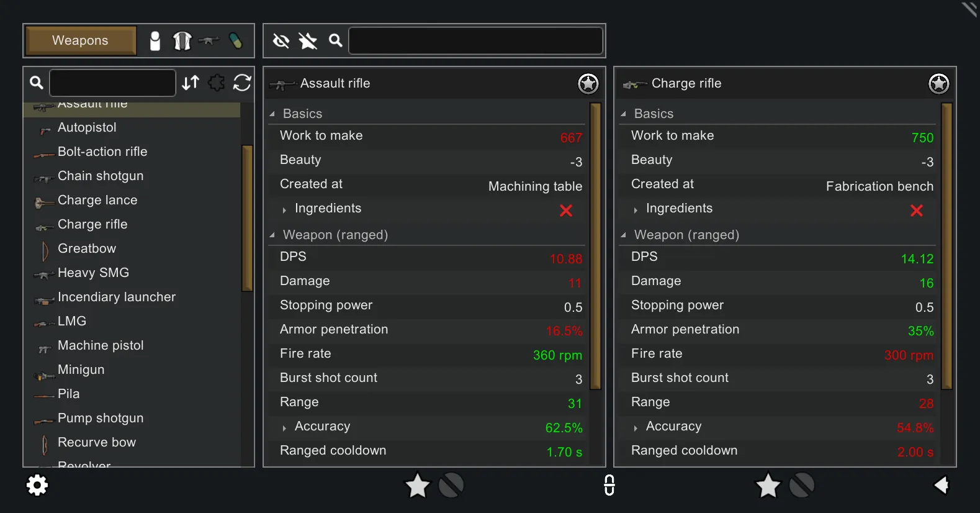Click the sort arrows icon above the list

tap(191, 83)
